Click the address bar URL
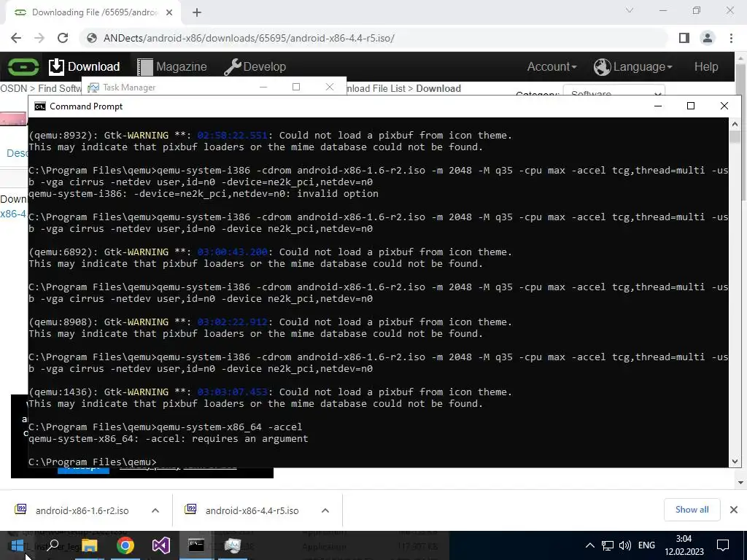 (249, 38)
